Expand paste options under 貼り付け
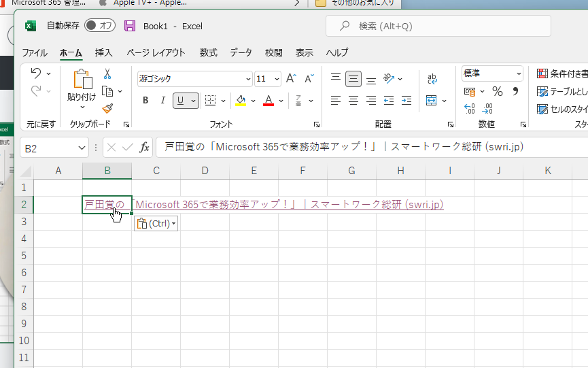588x368 pixels. [x=82, y=107]
